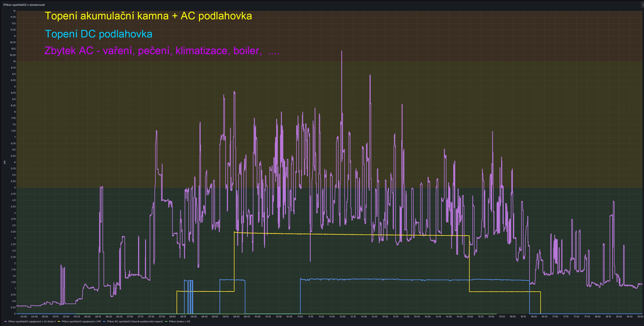The width and height of the screenshot is (644, 326).
Task: Click yellow text 'Topení akumulační kamna + AC podlahovka'
Action: click(148, 16)
